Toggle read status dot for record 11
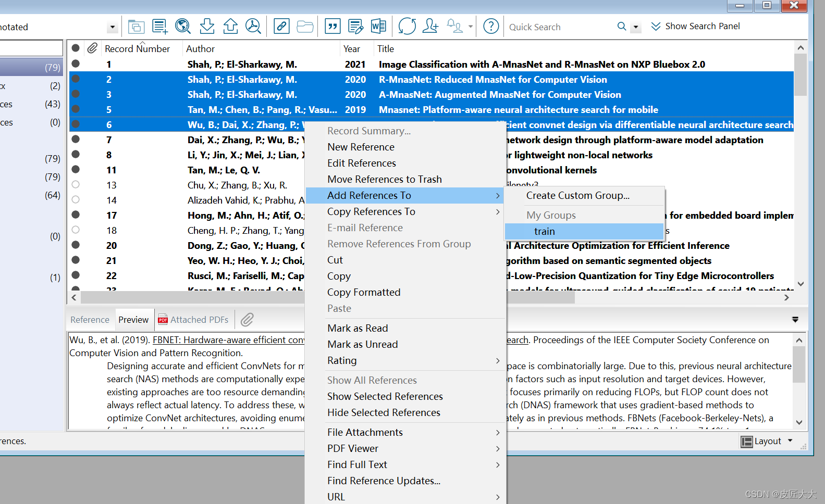Screen dimensions: 825x504 [76, 169]
